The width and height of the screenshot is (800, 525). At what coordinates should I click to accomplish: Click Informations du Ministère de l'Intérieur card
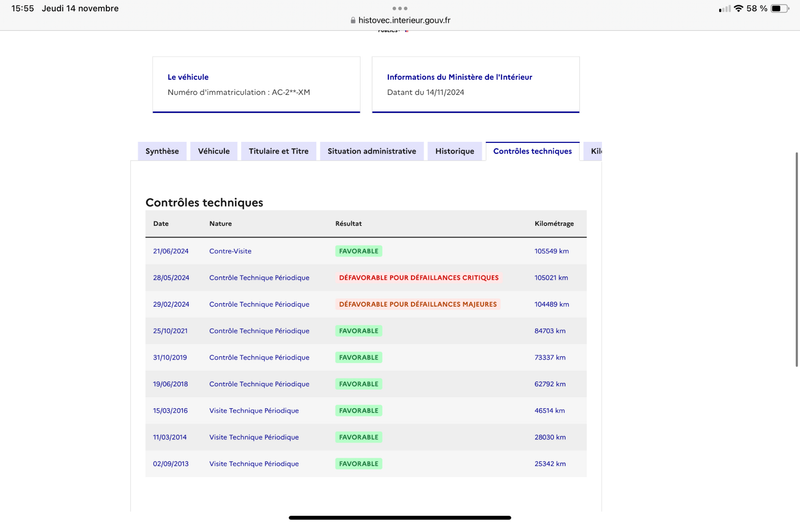coord(476,85)
